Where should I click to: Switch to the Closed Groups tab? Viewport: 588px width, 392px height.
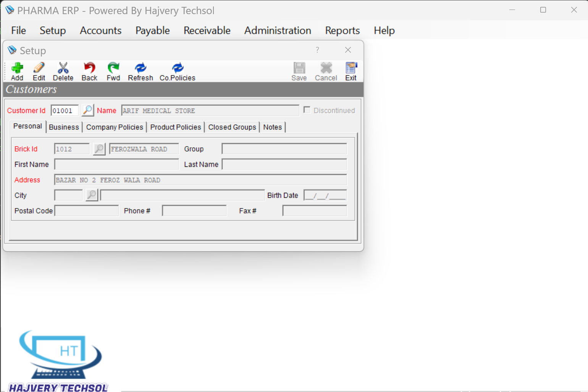[x=232, y=127]
